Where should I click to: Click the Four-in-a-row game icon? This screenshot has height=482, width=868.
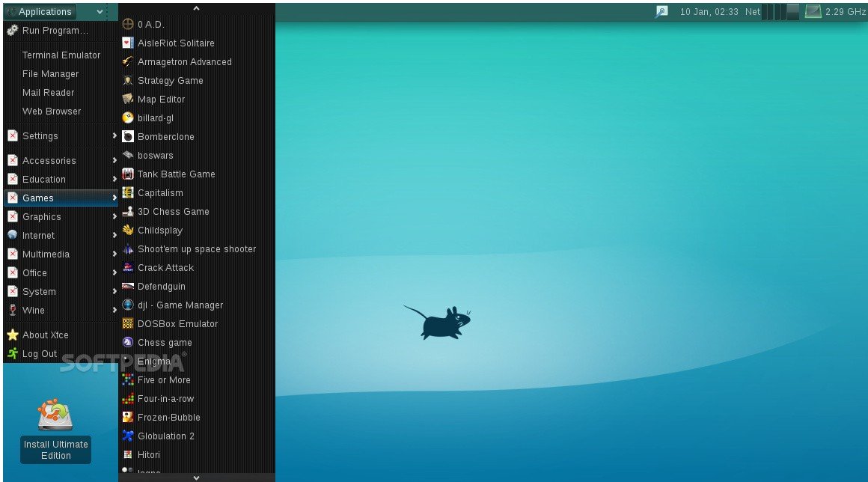tap(128, 399)
